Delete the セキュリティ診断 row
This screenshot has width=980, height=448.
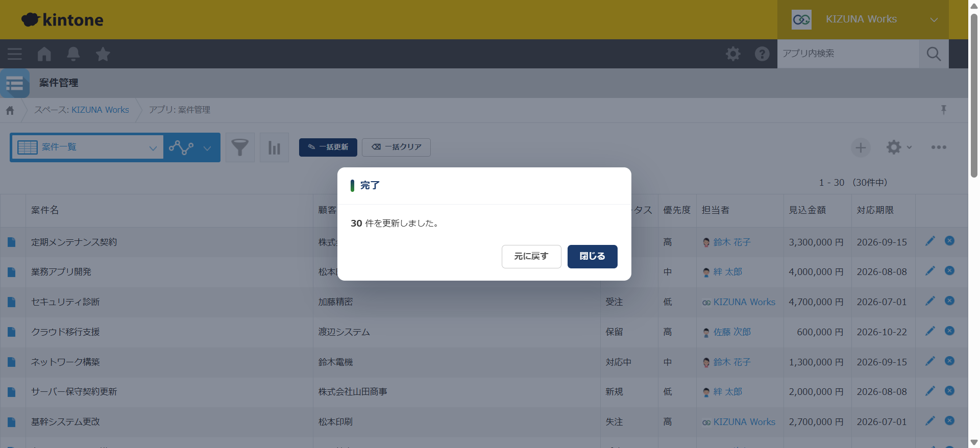949,301
